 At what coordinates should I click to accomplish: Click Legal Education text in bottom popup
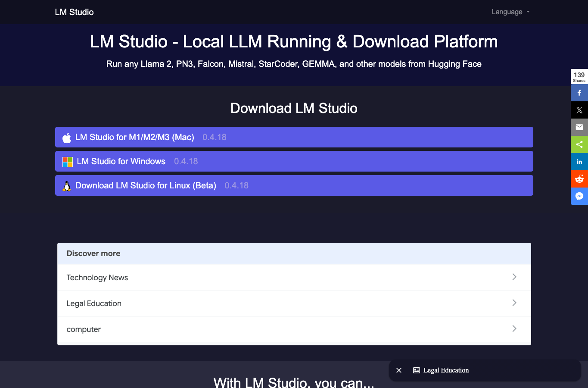[446, 370]
